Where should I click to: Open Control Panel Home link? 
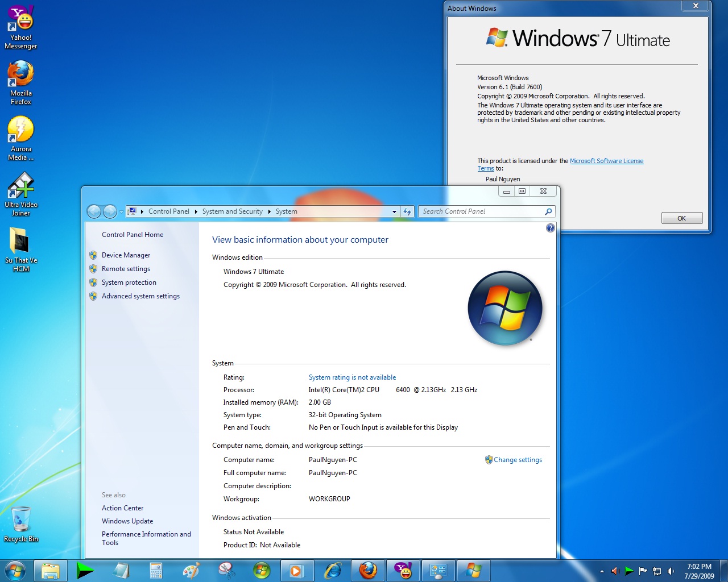pyautogui.click(x=133, y=235)
